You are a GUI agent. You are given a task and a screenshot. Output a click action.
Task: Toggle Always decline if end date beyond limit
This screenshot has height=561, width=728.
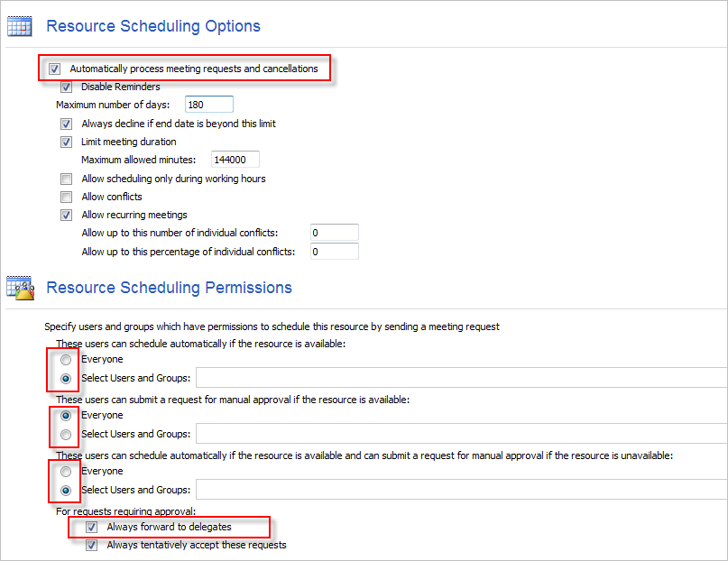pos(67,124)
